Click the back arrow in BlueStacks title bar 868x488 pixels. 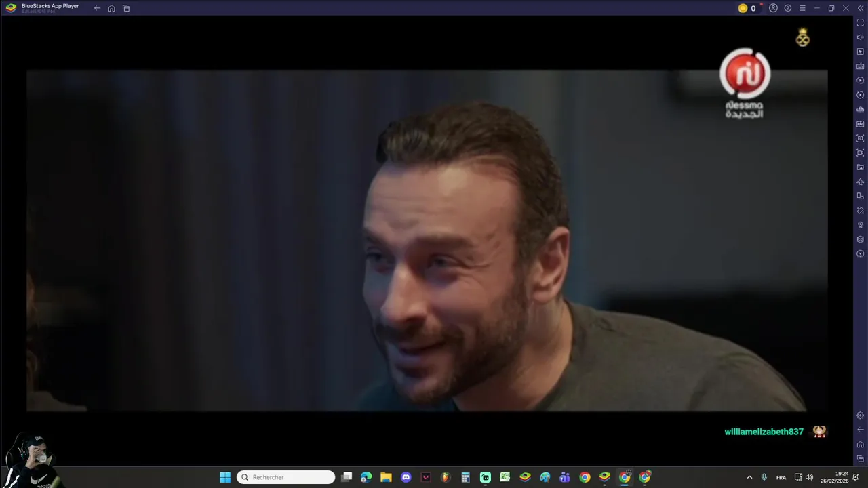(97, 8)
